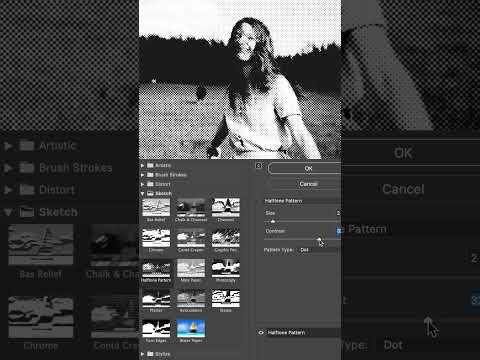Open the Pattern Type dropdown showing Dot
Viewport: 480px width, 360px height.
[318, 250]
